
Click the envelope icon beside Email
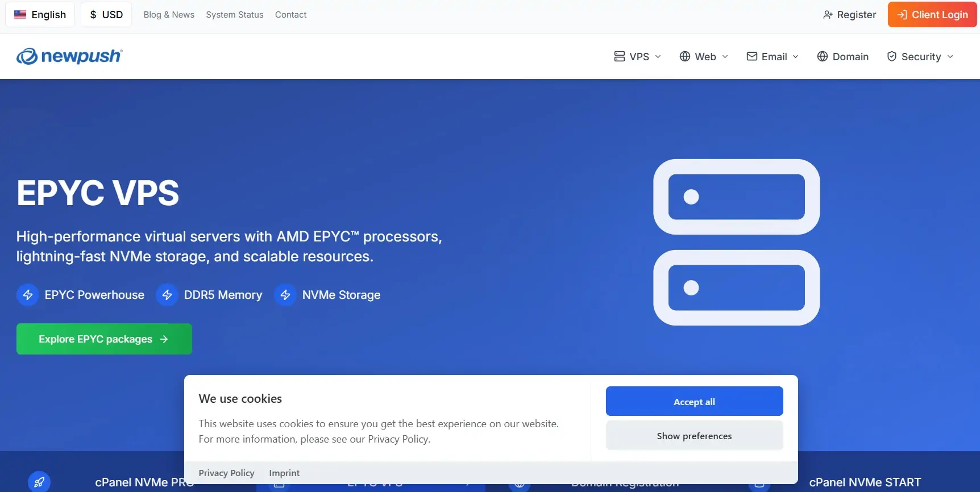point(751,56)
